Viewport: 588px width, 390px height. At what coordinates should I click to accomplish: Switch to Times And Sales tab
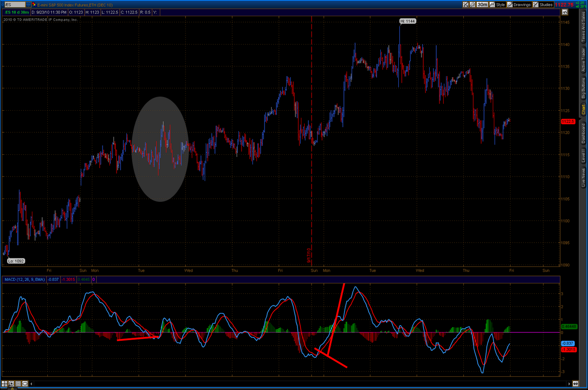(583, 27)
